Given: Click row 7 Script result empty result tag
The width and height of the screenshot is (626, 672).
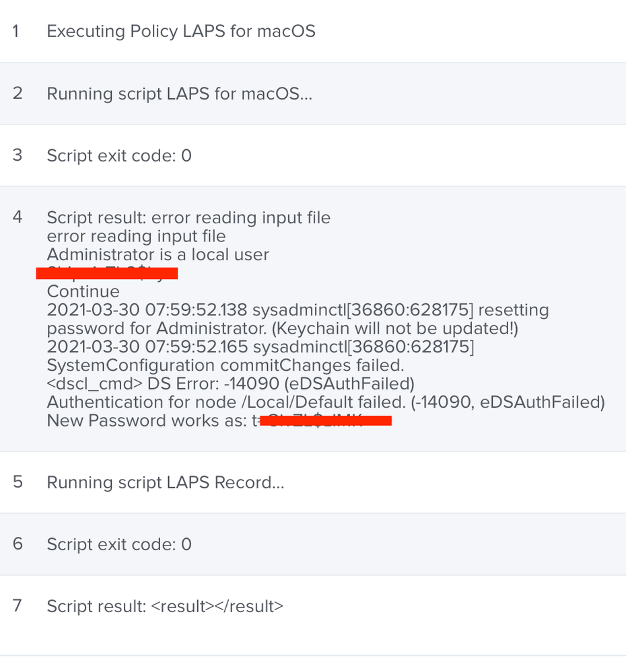Looking at the screenshot, I should click(x=217, y=607).
